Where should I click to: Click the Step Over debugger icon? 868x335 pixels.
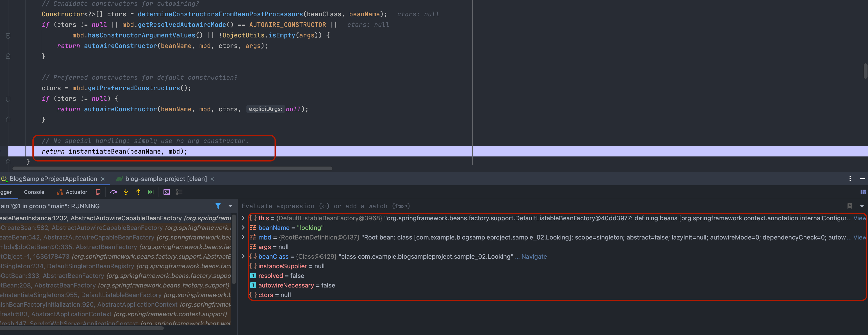[x=114, y=192]
